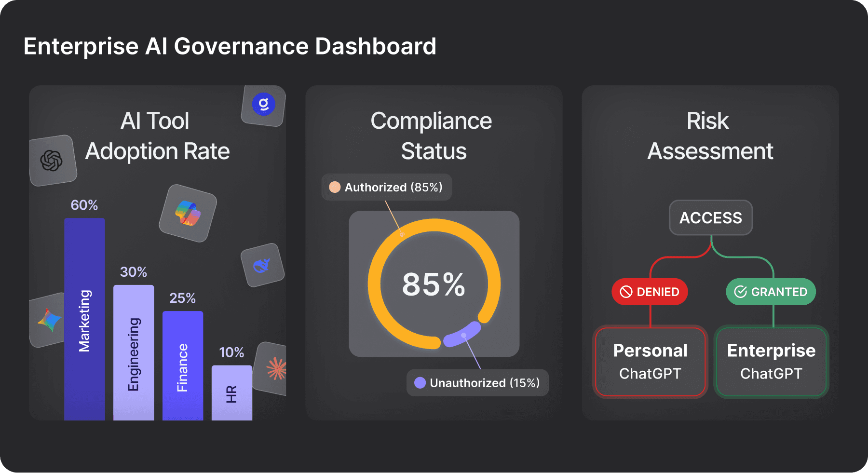This screenshot has width=868, height=473.
Task: Click the Compliance Status heading
Action: coord(432,136)
